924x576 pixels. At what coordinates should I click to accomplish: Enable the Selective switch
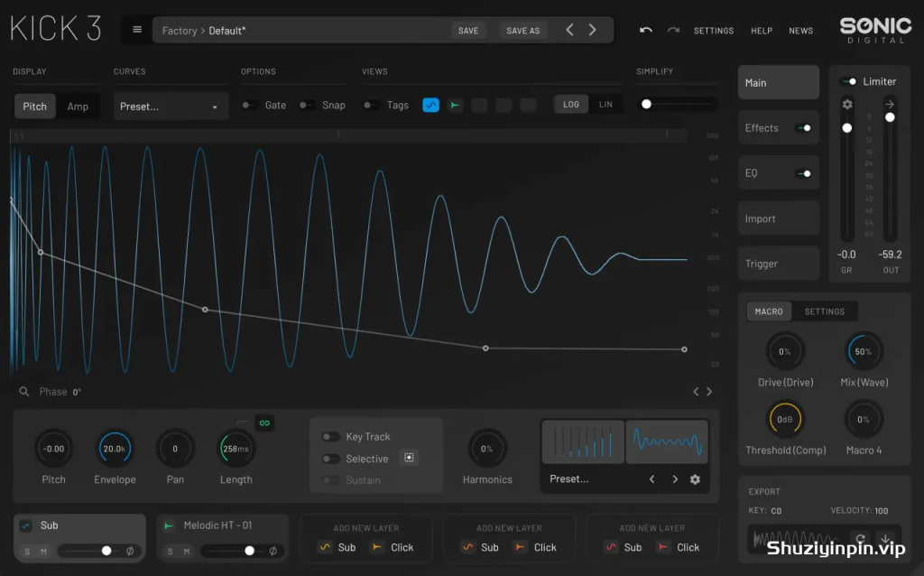coord(330,459)
